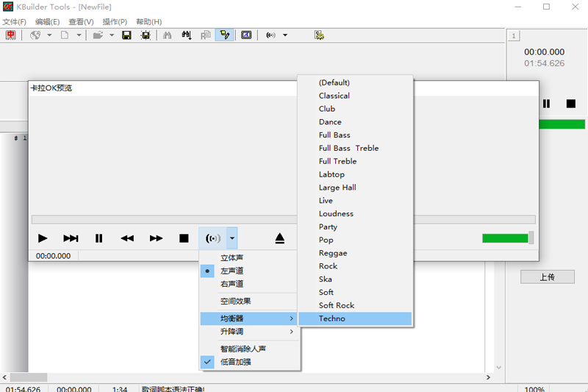Stop playback in karaoke preview player
The image size is (588, 392).
coord(184,238)
